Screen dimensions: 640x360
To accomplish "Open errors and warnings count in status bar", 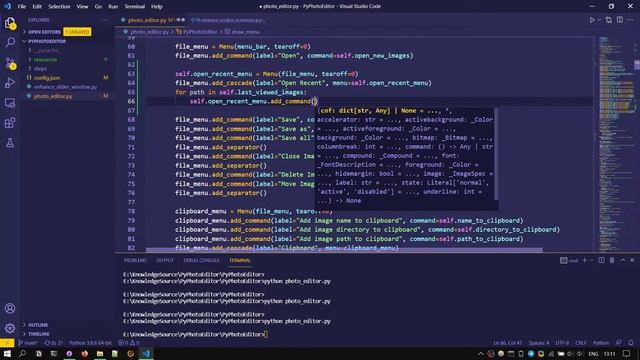I will pyautogui.click(x=129, y=343).
